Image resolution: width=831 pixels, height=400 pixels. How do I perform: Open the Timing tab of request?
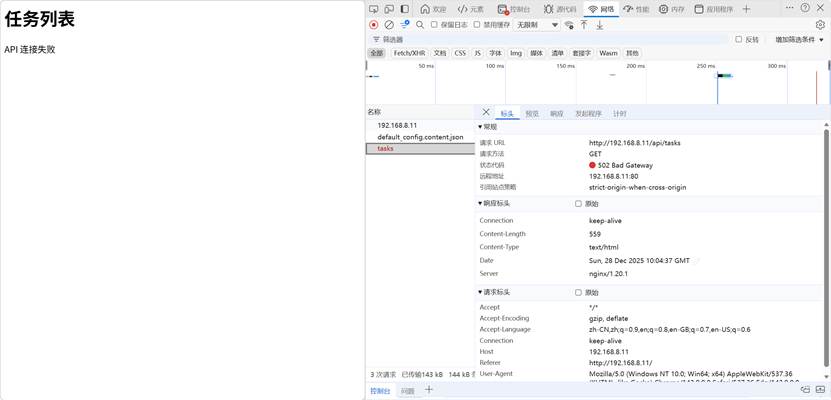[620, 114]
